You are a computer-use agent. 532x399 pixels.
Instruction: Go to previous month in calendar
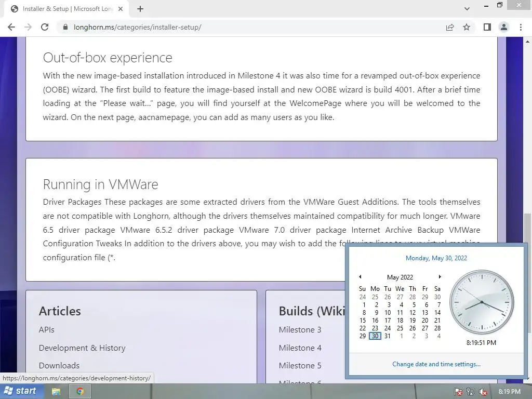(x=360, y=276)
